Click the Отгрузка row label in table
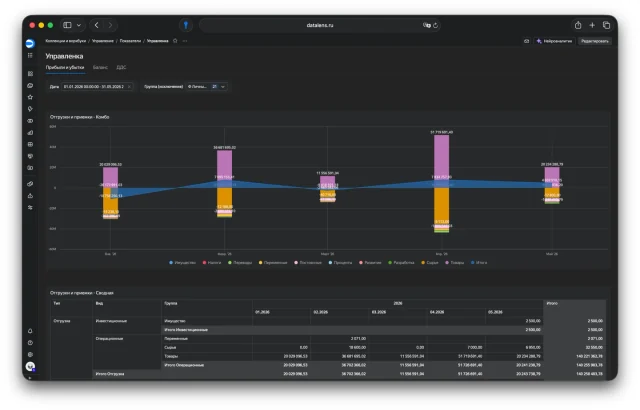This screenshot has height=410, width=640. pyautogui.click(x=62, y=321)
